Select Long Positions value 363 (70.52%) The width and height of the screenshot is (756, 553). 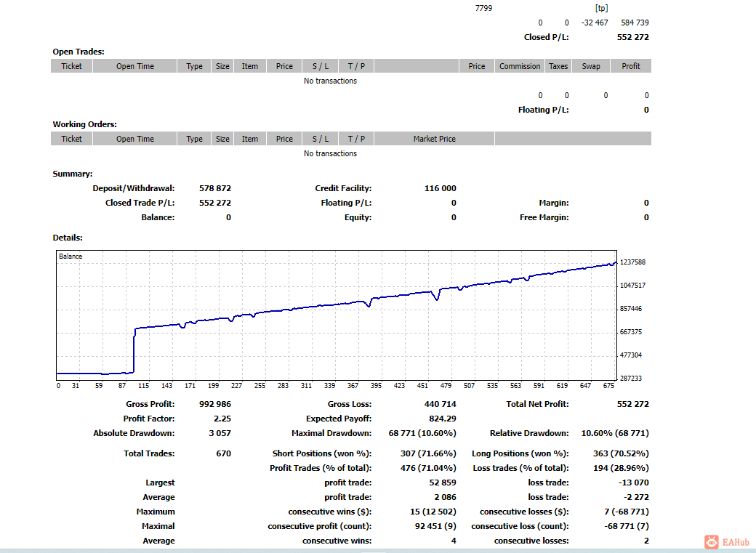621,453
